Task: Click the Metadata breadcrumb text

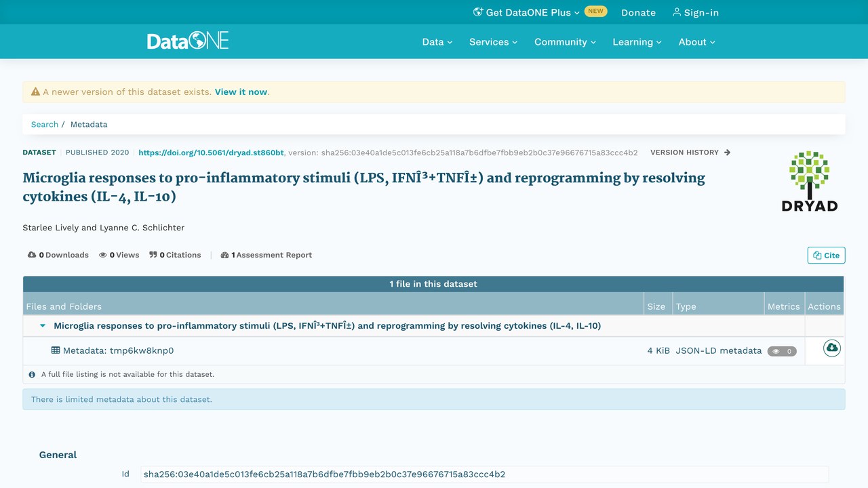Action: (89, 125)
